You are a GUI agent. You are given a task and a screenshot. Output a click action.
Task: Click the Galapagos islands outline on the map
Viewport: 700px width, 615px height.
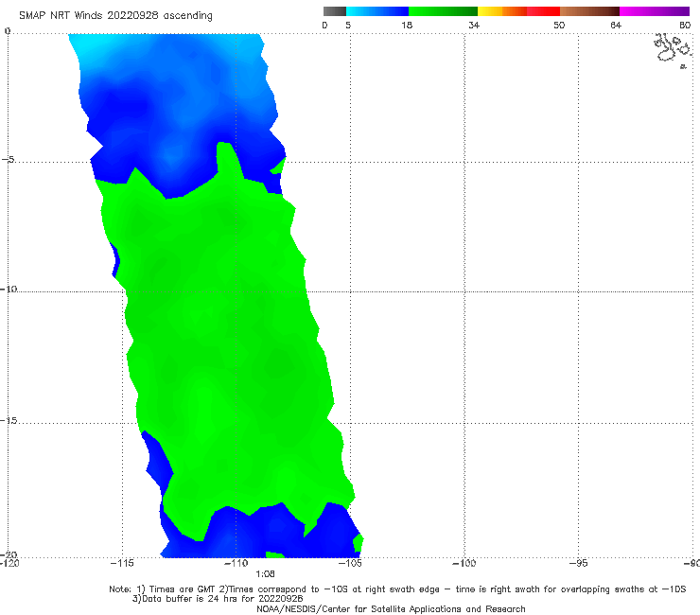coord(674,50)
